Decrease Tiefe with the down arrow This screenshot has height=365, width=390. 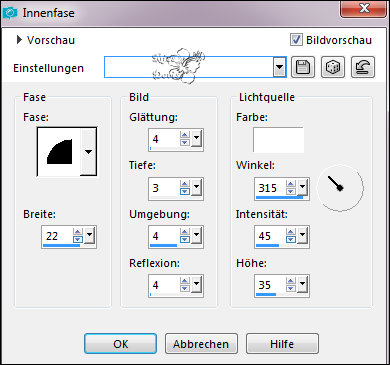pos(185,191)
